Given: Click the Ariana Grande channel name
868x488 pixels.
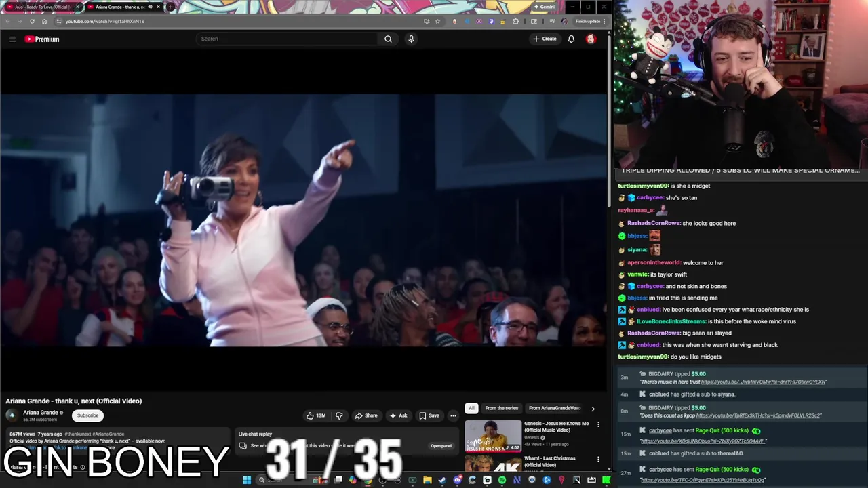Looking at the screenshot, I should 41,413.
